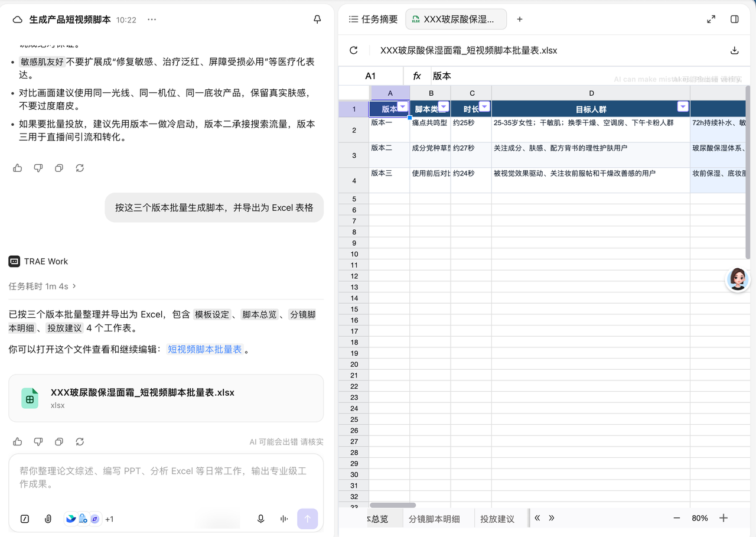Select the XXX玻尿酸保湿 xlsx file tab

[456, 19]
